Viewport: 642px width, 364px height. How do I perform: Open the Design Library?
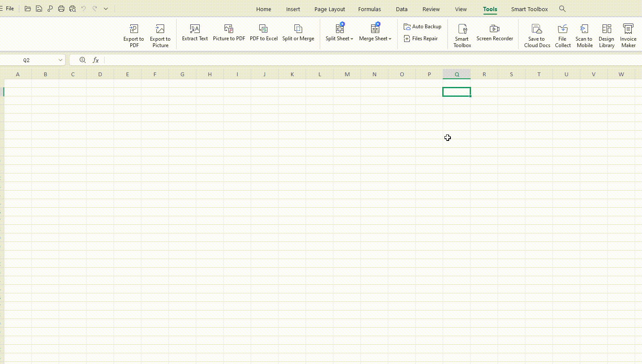pos(607,35)
